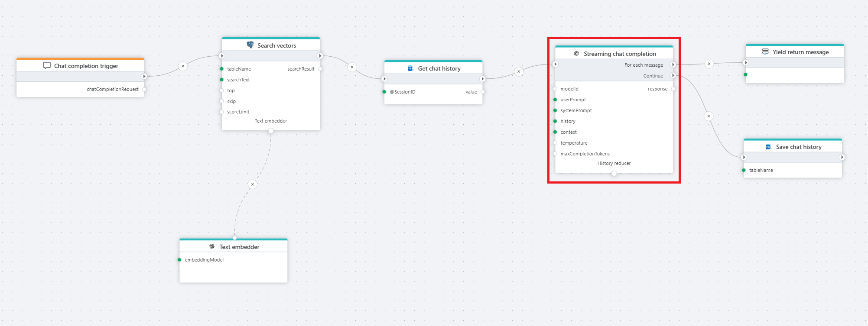The image size is (868, 326).
Task: Click the OpenAI icon on Text embedder node
Action: click(x=212, y=246)
